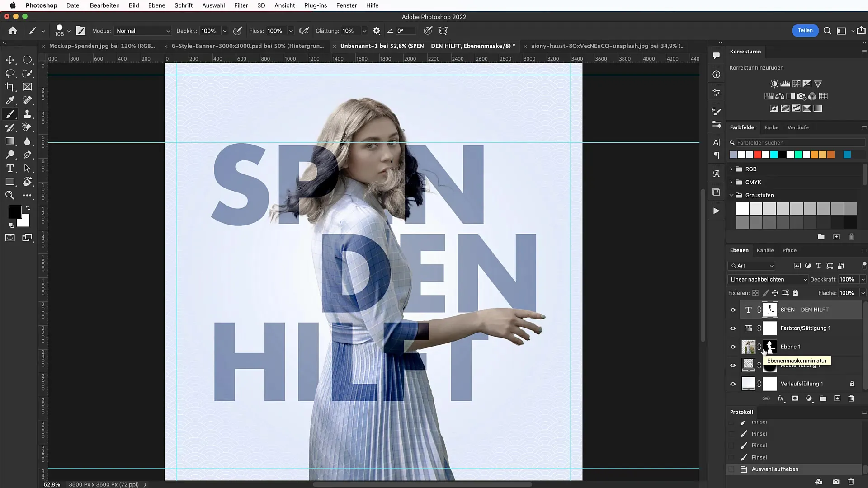Hide the Verlaufsfüllung 1 layer
The width and height of the screenshot is (868, 488).
tap(733, 384)
